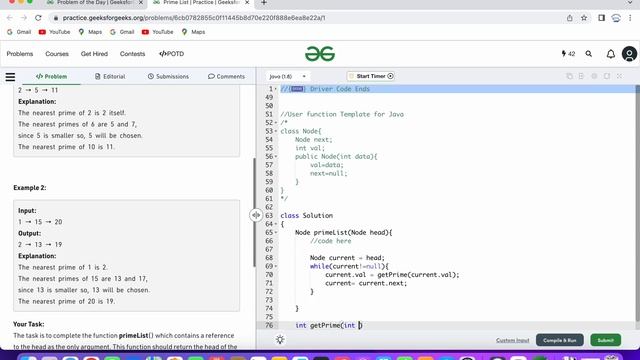
Task: Collapse comment fold at line 52
Action: [276, 123]
